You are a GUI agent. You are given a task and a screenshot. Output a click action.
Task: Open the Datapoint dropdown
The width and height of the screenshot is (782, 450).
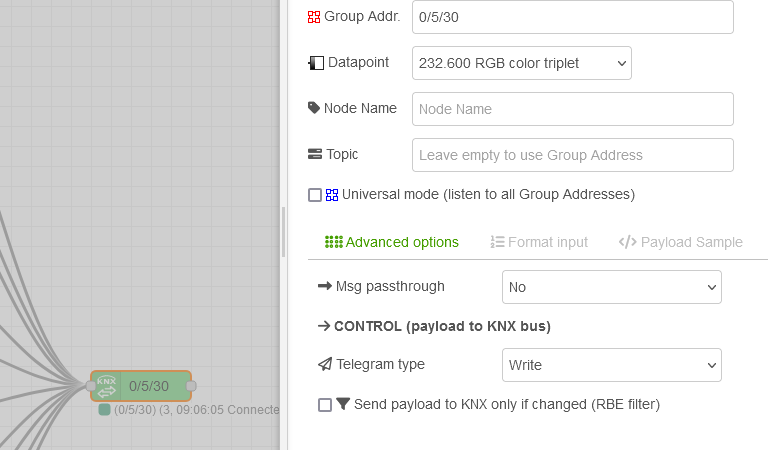pos(521,63)
